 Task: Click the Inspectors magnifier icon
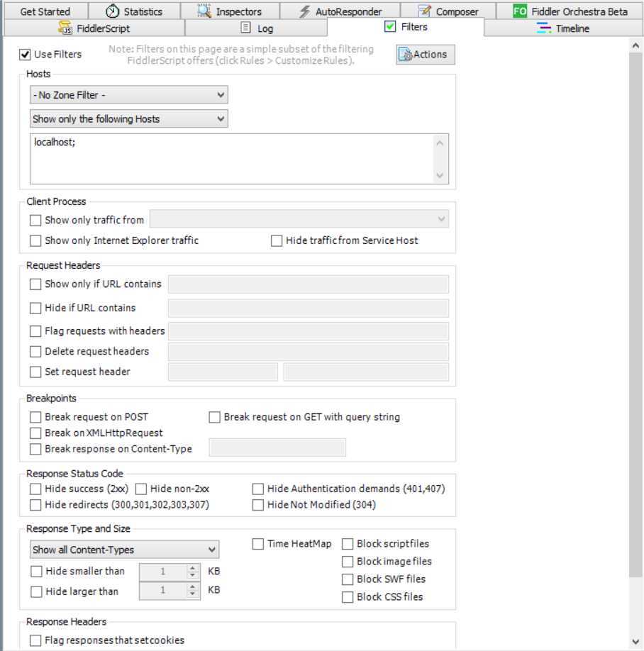point(204,11)
